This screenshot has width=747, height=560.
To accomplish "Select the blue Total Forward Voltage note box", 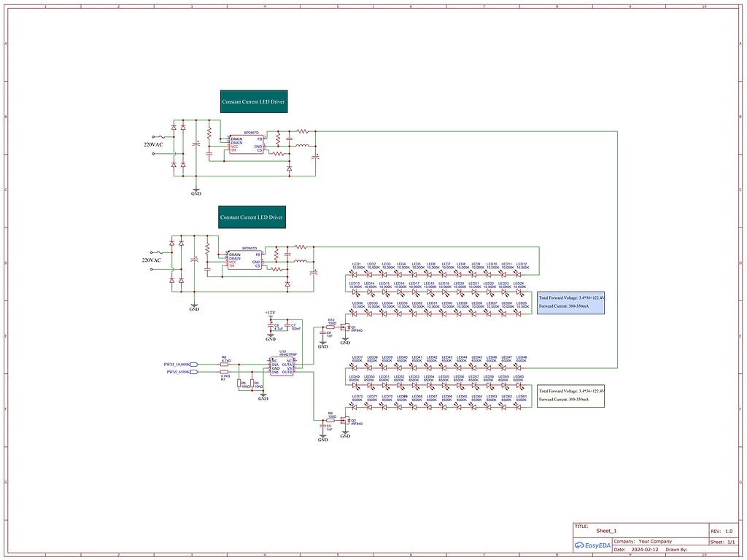I will click(x=570, y=301).
